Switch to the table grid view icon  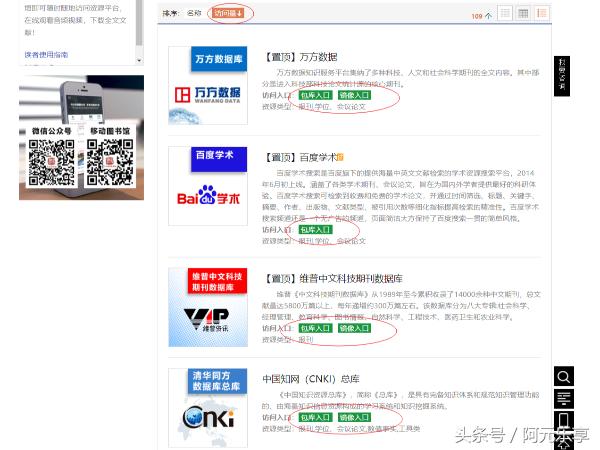click(523, 13)
